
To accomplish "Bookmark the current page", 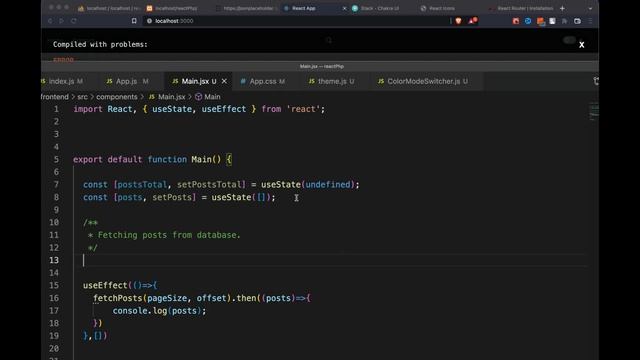I will pyautogui.click(x=134, y=21).
